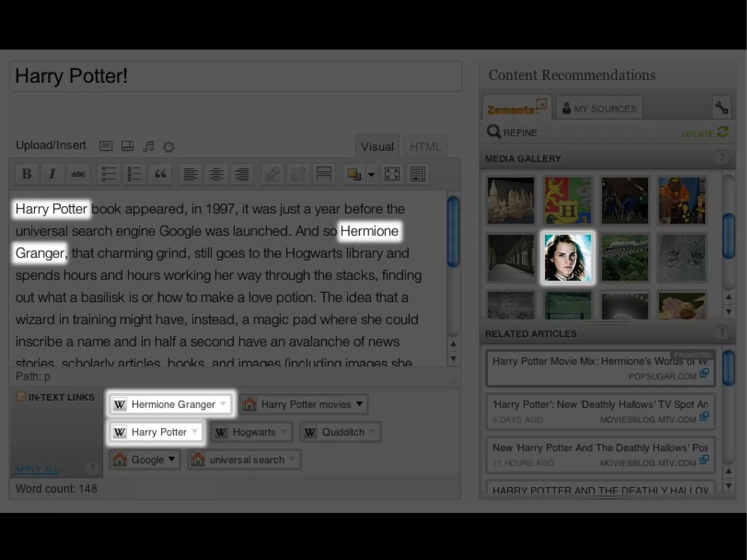Open Zemanta settings wrench icon
Viewport: 747px width, 560px height.
[721, 108]
